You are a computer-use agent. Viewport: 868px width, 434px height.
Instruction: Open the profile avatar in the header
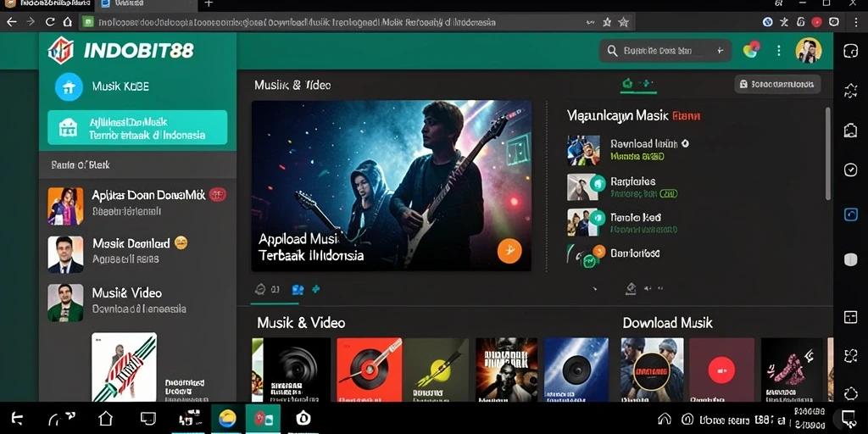808,50
